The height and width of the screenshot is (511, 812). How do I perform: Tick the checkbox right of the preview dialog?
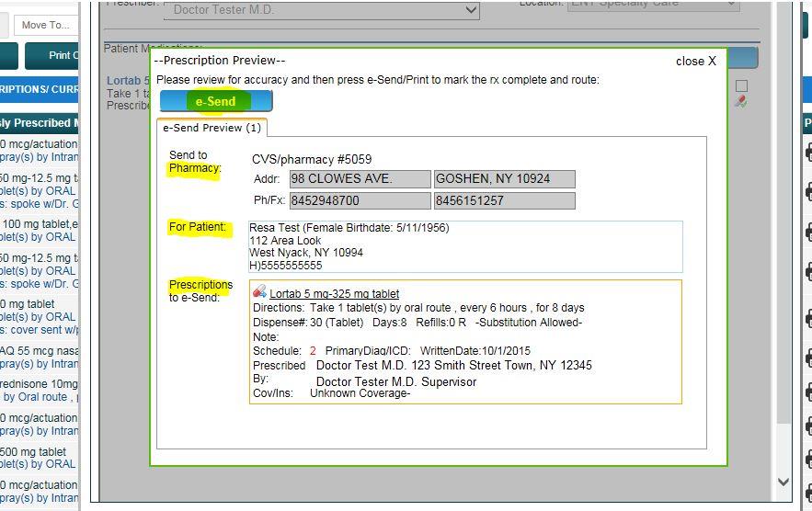741,86
